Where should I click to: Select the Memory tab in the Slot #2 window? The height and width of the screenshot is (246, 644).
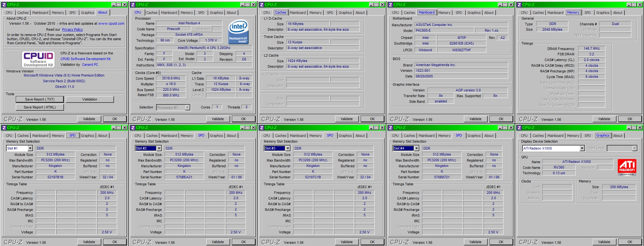187,136
